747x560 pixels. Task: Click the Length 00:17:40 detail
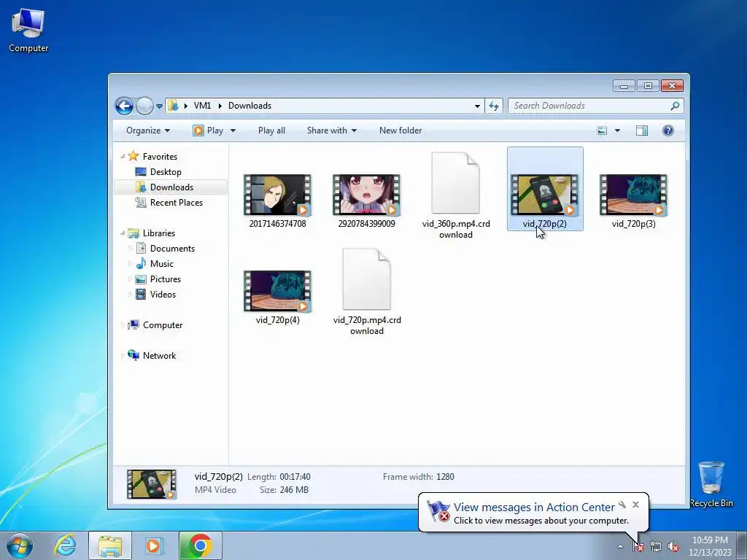coord(279,477)
